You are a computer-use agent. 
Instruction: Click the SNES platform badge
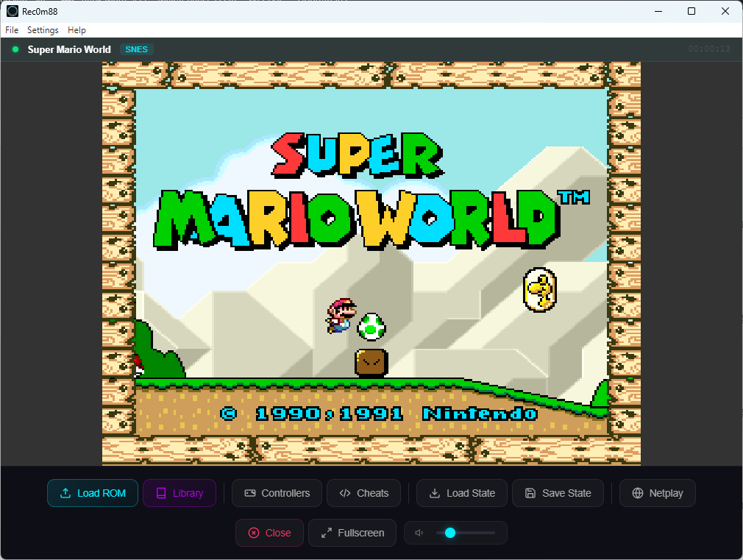coord(136,49)
